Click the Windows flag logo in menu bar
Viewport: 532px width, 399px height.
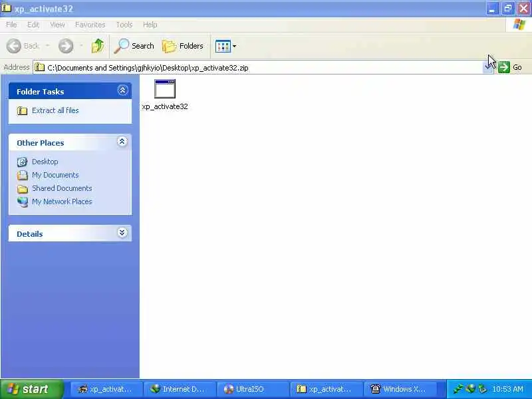(x=519, y=25)
